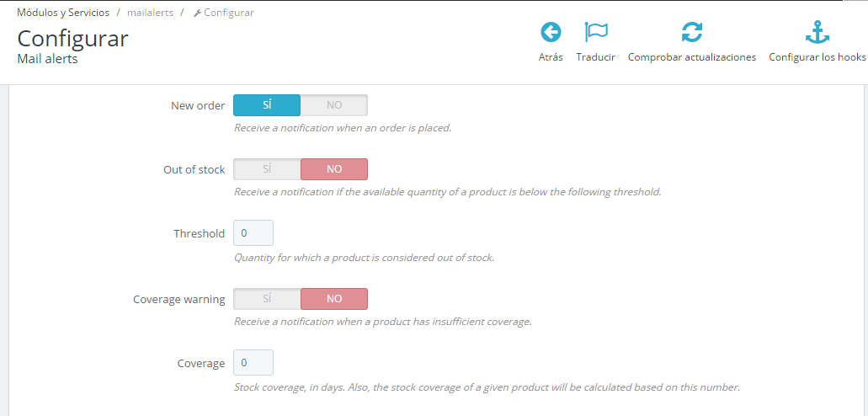
Task: Focus the Threshold input field
Action: [253, 233]
